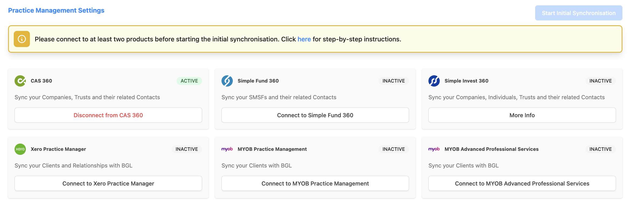
Task: Click the 'Please connect to at least two products' message
Action: click(218, 39)
